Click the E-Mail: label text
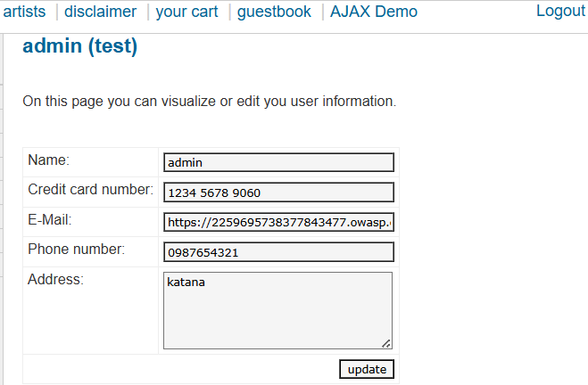This screenshot has width=588, height=385. coord(50,220)
